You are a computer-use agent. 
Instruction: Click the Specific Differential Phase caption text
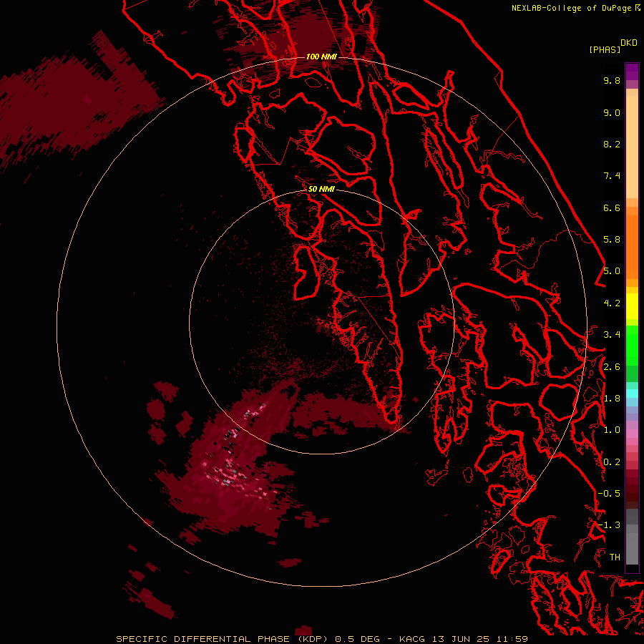[223, 639]
